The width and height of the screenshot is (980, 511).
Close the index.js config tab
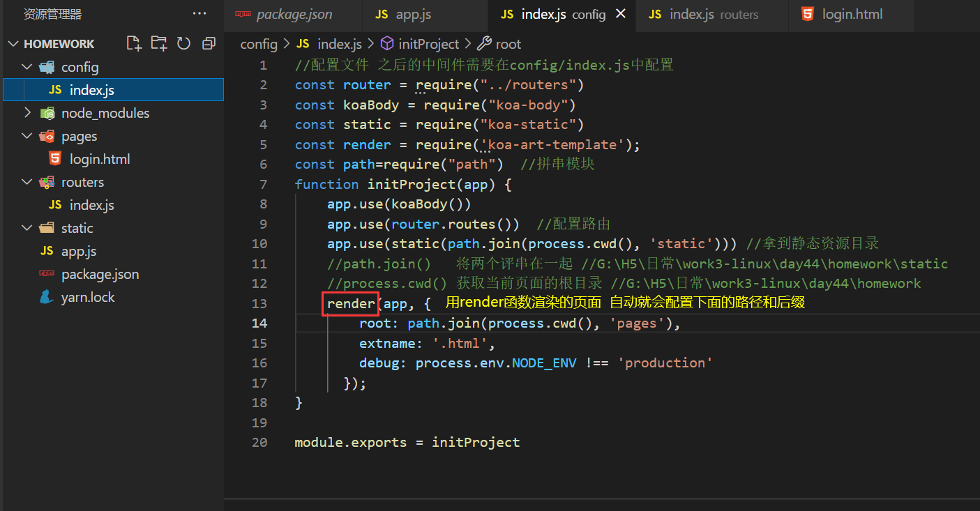tap(621, 14)
